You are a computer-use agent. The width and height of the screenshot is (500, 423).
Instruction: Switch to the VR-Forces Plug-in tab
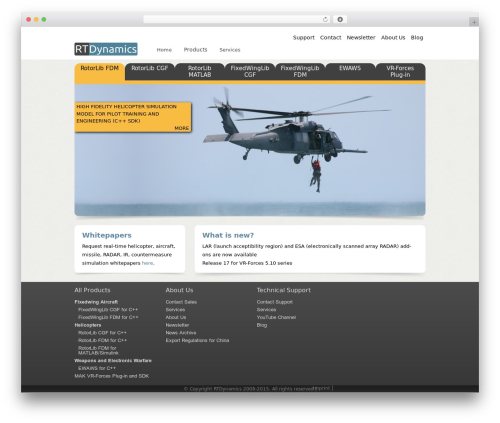pyautogui.click(x=400, y=71)
